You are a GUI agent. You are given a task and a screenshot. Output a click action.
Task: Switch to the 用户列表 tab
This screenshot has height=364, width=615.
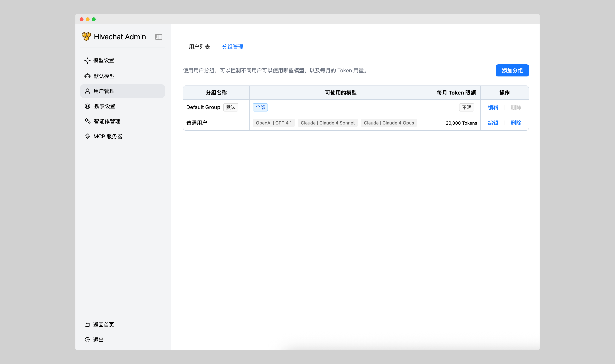199,47
